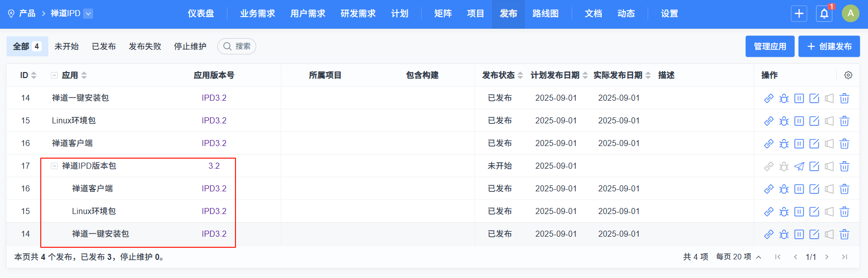This screenshot has width=868, height=278.
Task: Open the 禅道IPD product switcher dropdown
Action: click(88, 14)
